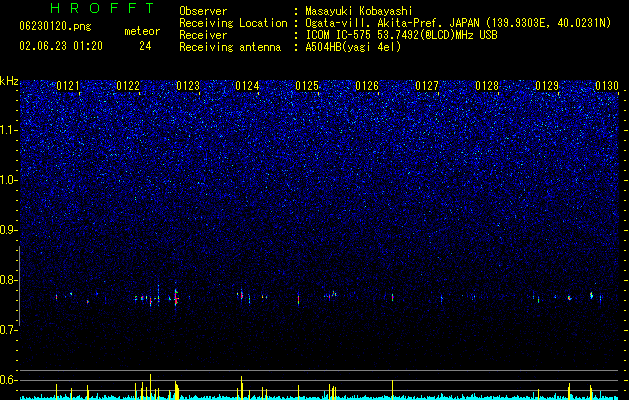Image resolution: width=629 pixels, height=400 pixels.
Task: Click ICOM IC-575 53.7492 MHz USB text
Action: click(x=401, y=35)
